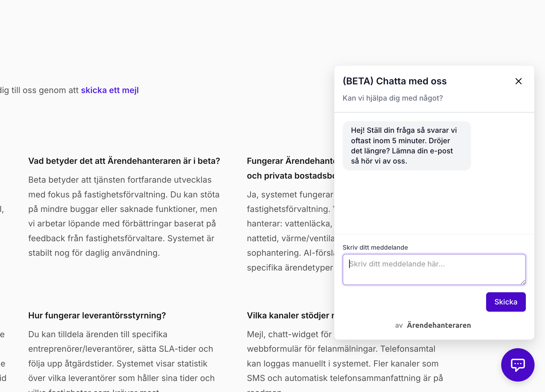545x392 pixels.
Task: Click the 'Du kan tilldela ärenden' answer paragraph
Action: (x=121, y=356)
